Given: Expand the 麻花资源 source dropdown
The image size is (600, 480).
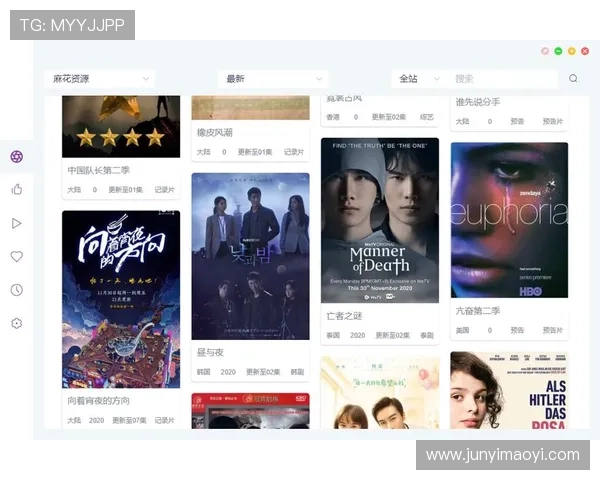Looking at the screenshot, I should click(100, 79).
